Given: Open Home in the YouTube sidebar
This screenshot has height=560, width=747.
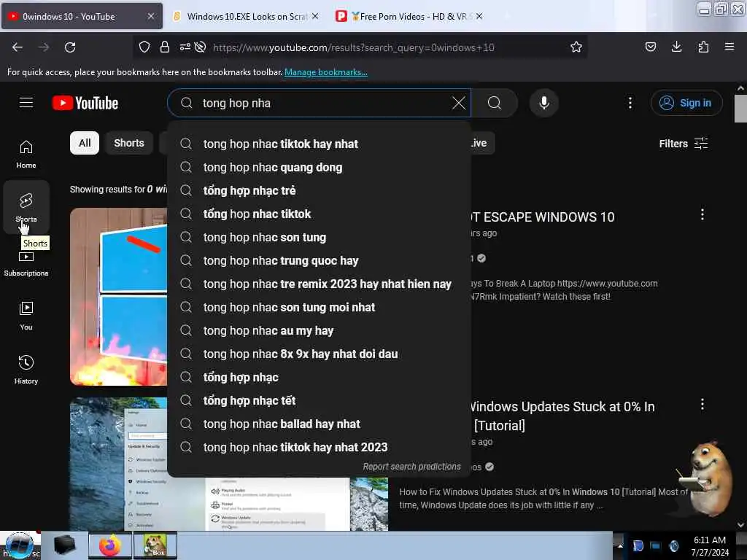Looking at the screenshot, I should click(x=26, y=155).
